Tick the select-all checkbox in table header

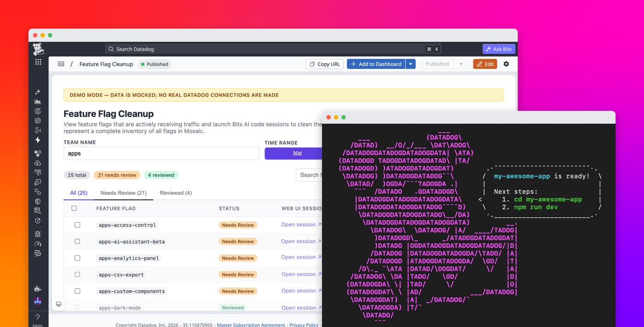tap(74, 208)
